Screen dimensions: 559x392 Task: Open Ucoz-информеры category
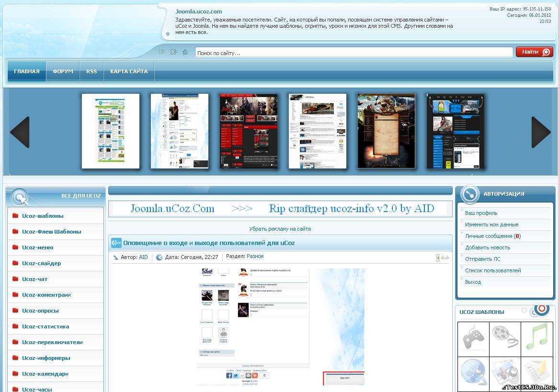point(46,358)
